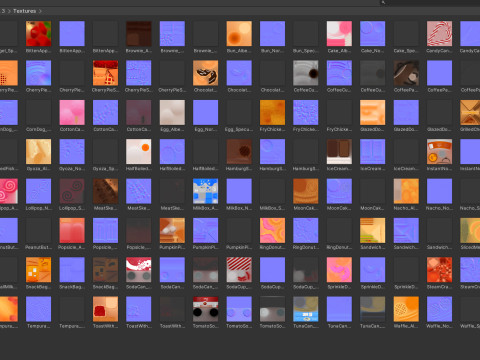Select the golden FryChicken albedo thumbnail
480x360 pixels.
[x=272, y=112]
